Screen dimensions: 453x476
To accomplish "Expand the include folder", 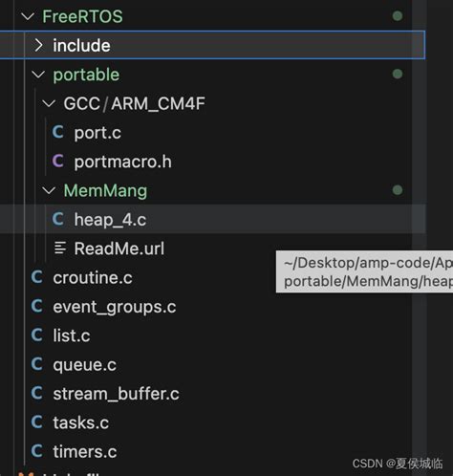I will [38, 45].
